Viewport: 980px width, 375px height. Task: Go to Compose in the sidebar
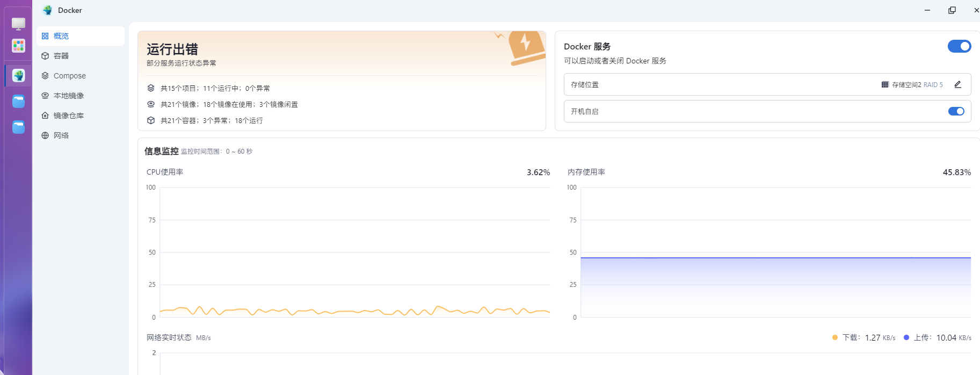pyautogui.click(x=81, y=76)
